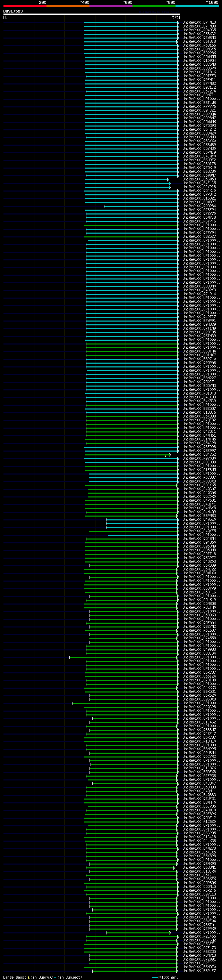View hit UniRef100_A9V0Q0
Screen dimensions: 222x980
[x=199, y=459]
